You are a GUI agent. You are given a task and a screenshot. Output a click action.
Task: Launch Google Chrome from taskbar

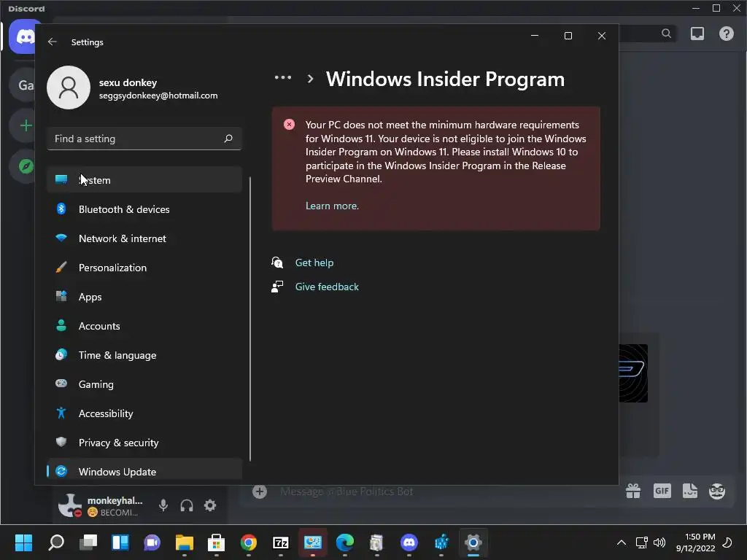pos(249,542)
